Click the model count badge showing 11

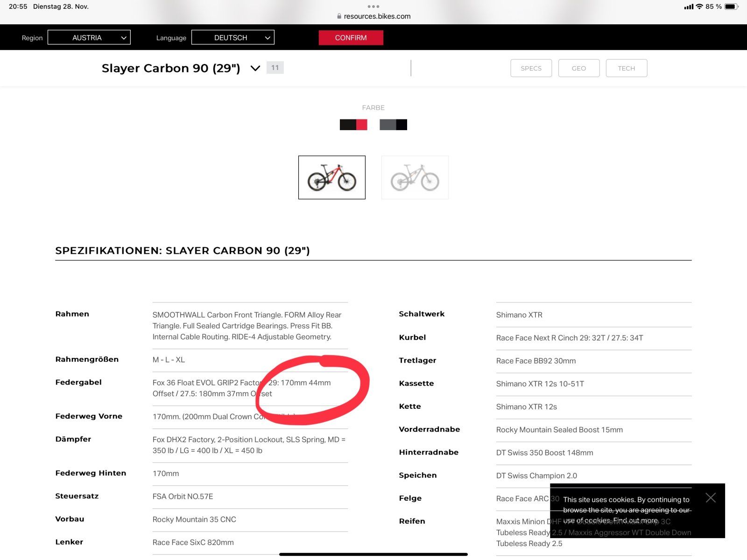pos(275,68)
